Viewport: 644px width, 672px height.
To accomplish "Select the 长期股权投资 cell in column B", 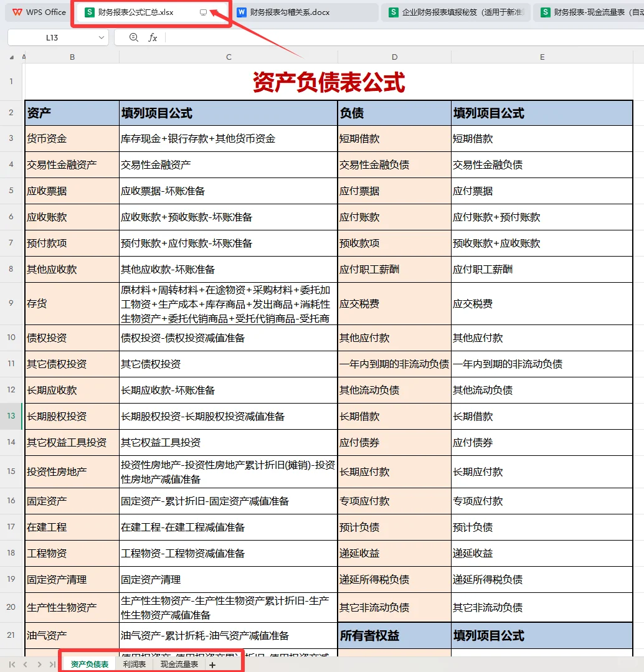I will 72,417.
